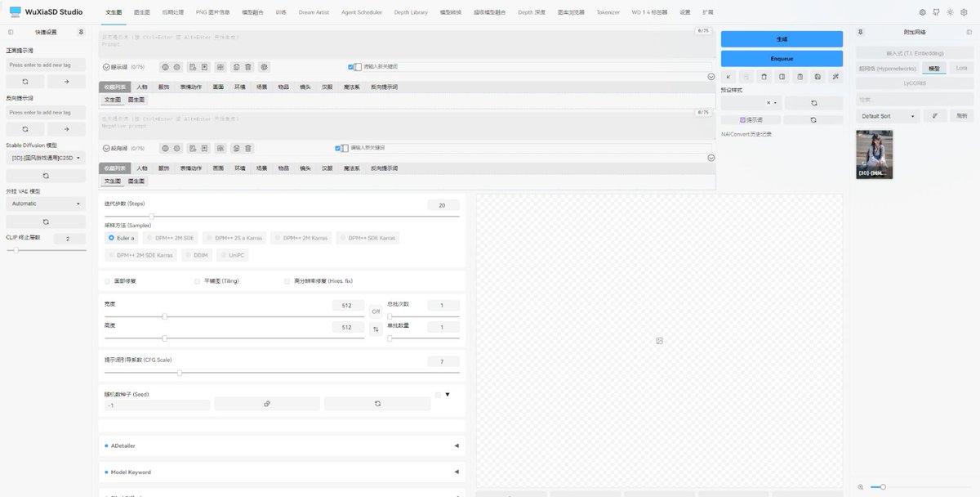980x497 pixels.
Task: Adjust the Steps slider
Action: [282, 217]
